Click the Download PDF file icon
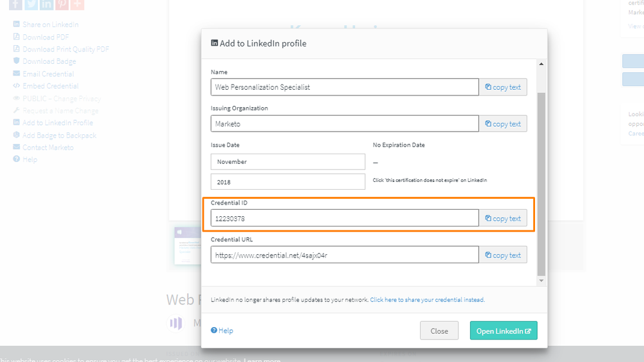The width and height of the screenshot is (644, 362). pos(16,36)
